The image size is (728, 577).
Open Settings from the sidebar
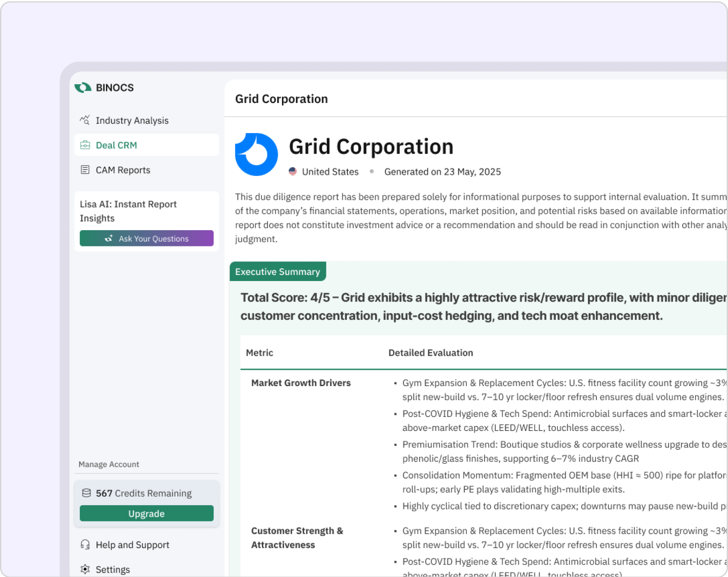[147, 569]
